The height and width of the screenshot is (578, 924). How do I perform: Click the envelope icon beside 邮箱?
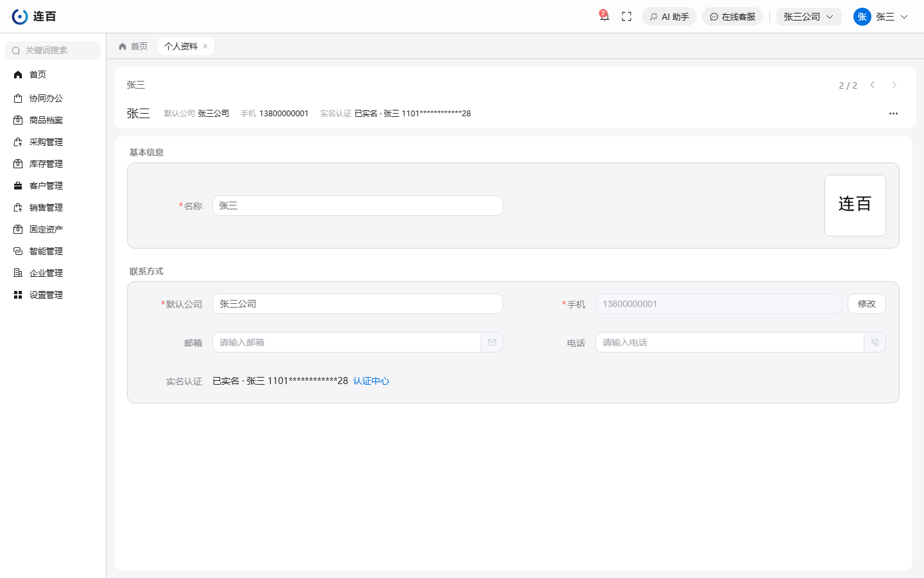pos(492,342)
